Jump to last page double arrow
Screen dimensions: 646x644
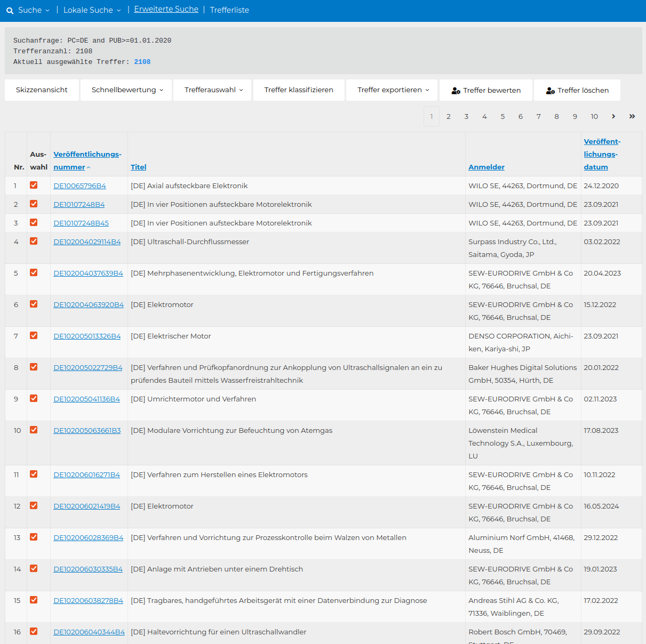tap(632, 116)
